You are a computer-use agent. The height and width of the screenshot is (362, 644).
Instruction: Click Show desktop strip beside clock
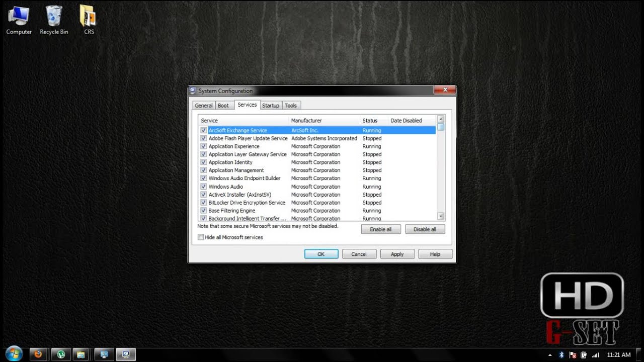click(640, 354)
